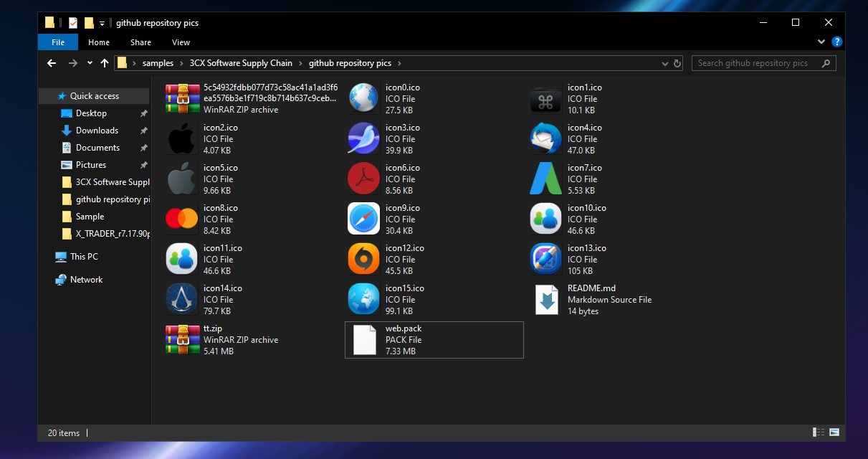Open the ribbon Help question mark icon

836,42
